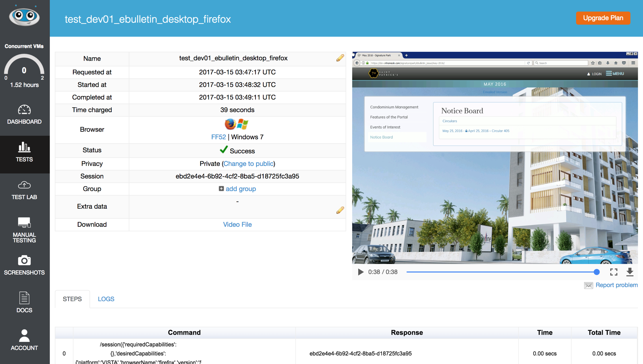Toggle fullscreen on video player
643x364 pixels.
614,272
